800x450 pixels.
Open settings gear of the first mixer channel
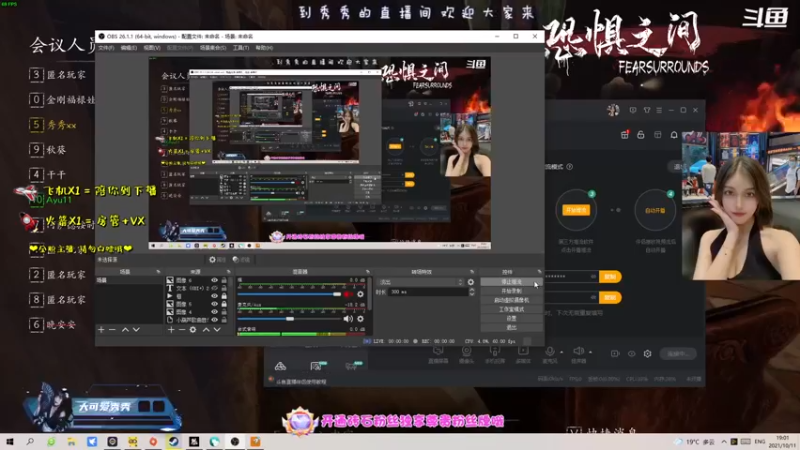click(360, 294)
